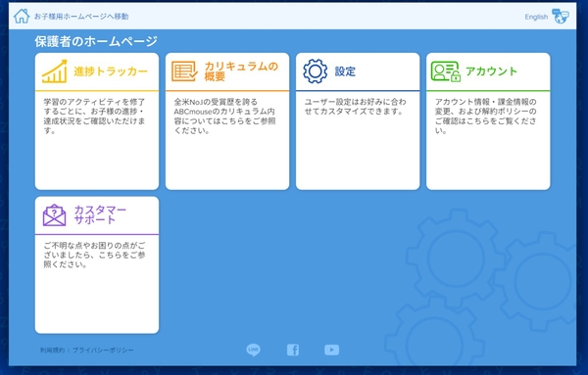Click the 進捗トラッカー chart icon

[54, 71]
